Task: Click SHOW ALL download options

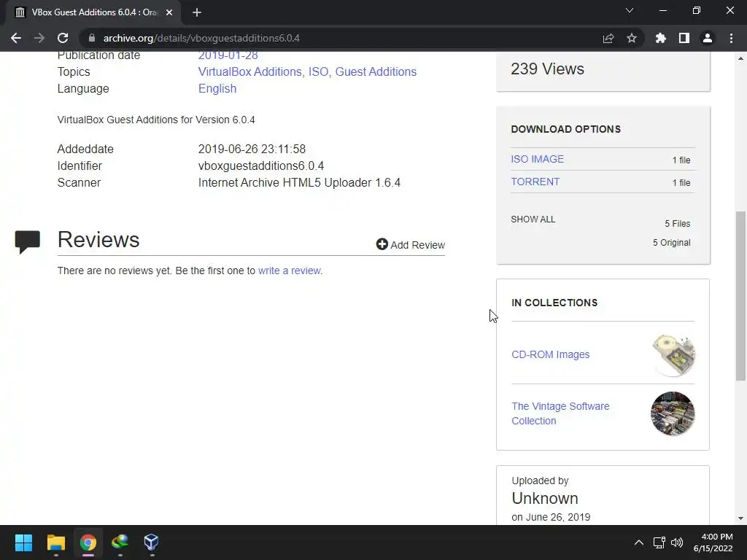Action: point(533,219)
